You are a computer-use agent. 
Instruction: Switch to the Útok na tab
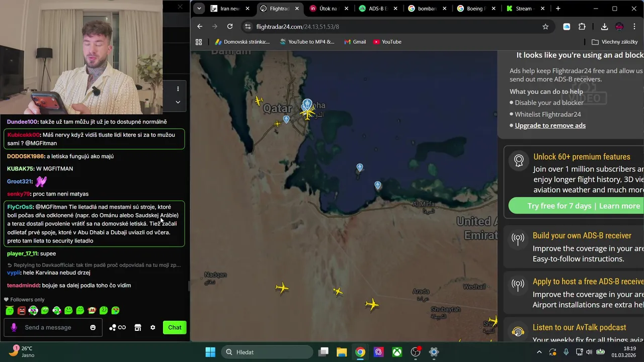[x=330, y=9]
